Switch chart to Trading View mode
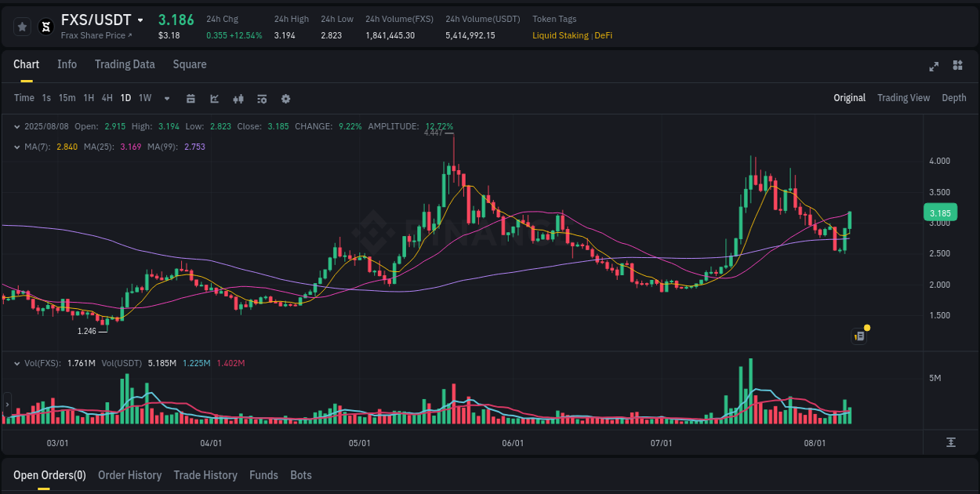This screenshot has height=494, width=980. [903, 98]
